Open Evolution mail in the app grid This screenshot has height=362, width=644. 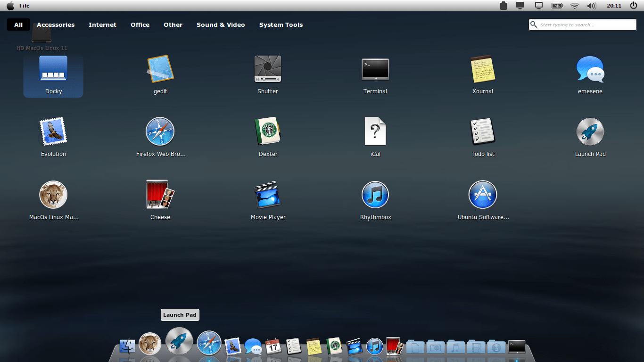pyautogui.click(x=53, y=138)
